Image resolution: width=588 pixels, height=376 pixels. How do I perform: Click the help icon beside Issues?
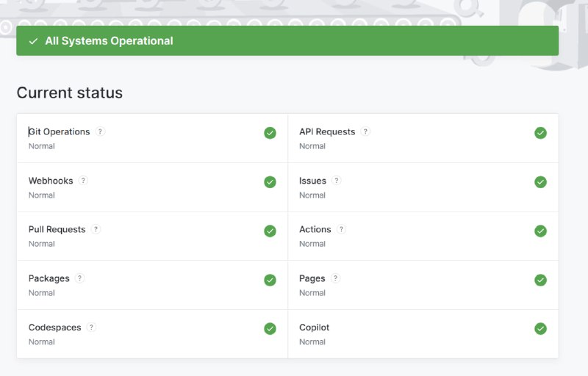click(x=337, y=181)
